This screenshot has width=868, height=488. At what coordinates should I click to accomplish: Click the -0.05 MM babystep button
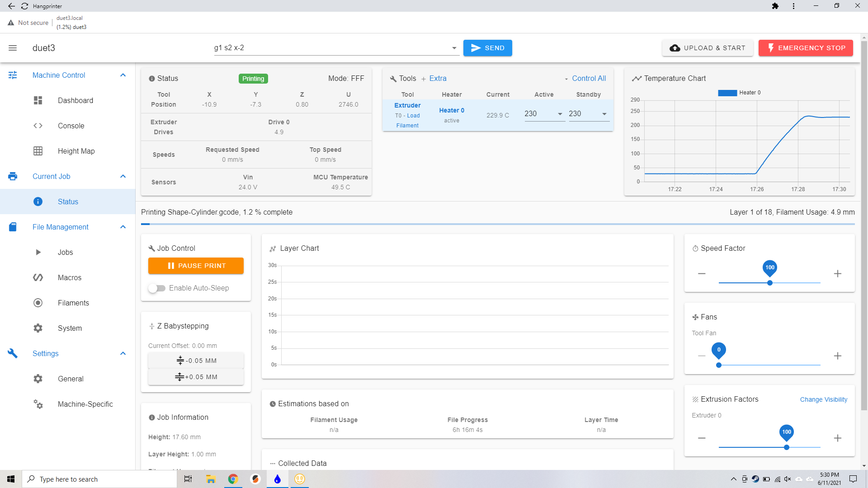(x=196, y=361)
